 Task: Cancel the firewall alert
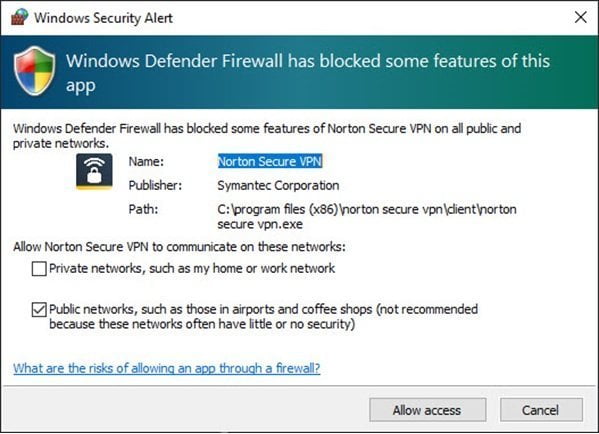pos(541,410)
